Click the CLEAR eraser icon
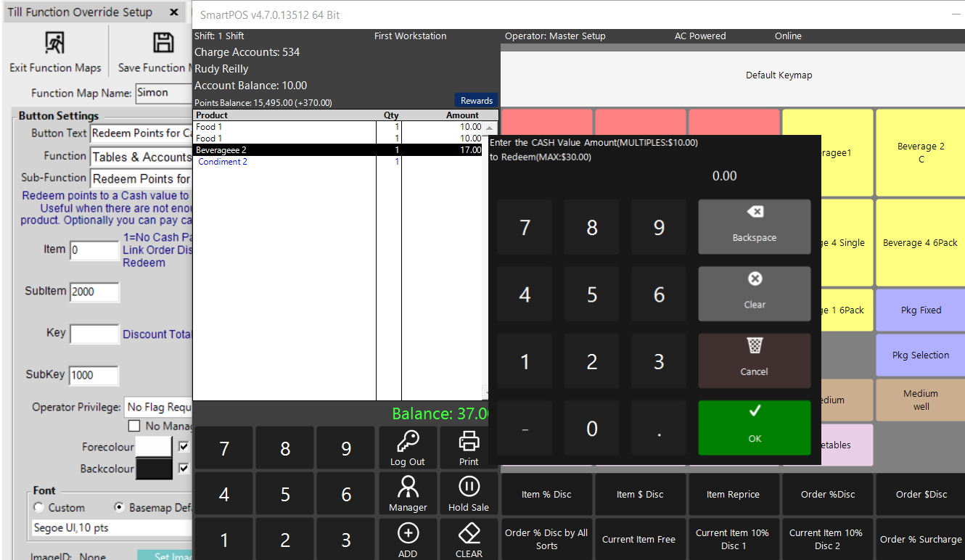 (469, 534)
